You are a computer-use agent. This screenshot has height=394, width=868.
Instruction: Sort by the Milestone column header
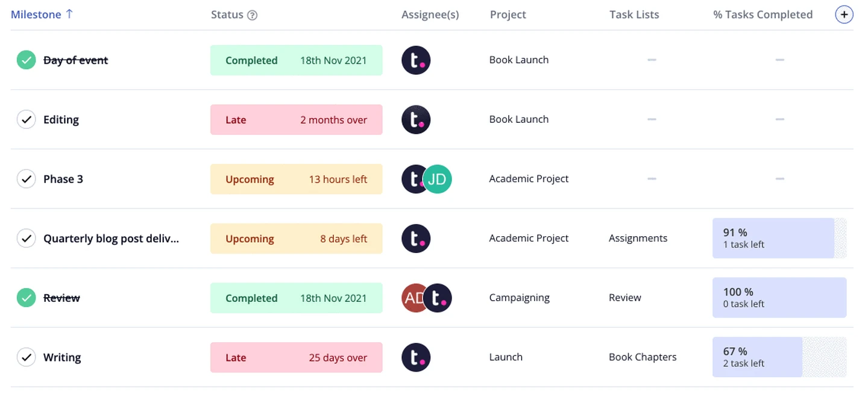(x=36, y=14)
